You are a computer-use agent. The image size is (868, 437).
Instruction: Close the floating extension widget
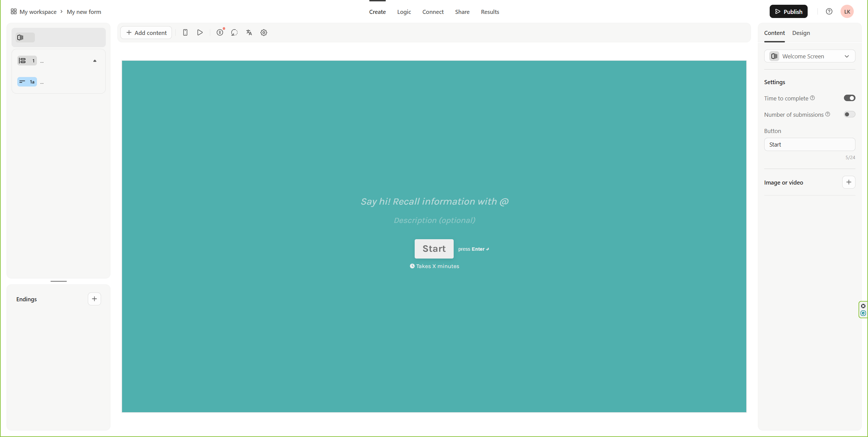click(863, 306)
